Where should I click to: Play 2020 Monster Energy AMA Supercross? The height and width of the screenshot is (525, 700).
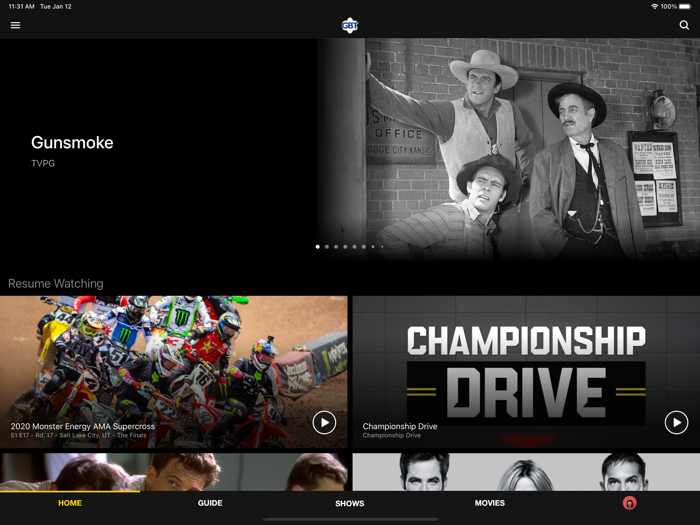click(x=324, y=422)
